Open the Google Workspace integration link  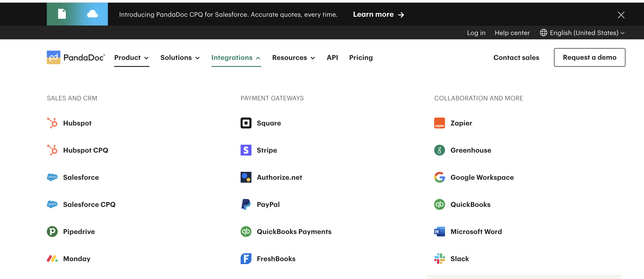(482, 177)
